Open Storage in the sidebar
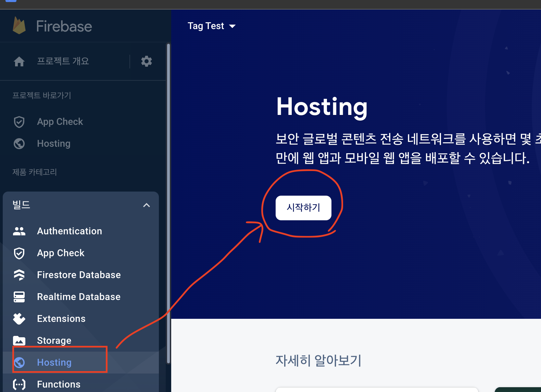This screenshot has width=541, height=392. (x=54, y=341)
